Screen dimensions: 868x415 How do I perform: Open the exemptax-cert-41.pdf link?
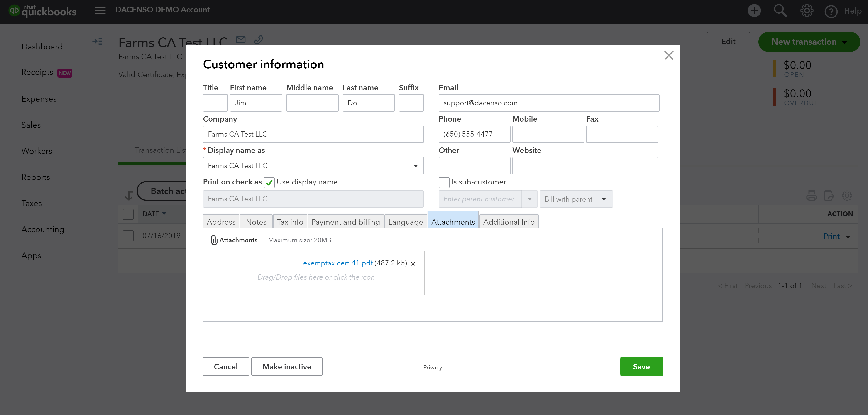tap(338, 263)
